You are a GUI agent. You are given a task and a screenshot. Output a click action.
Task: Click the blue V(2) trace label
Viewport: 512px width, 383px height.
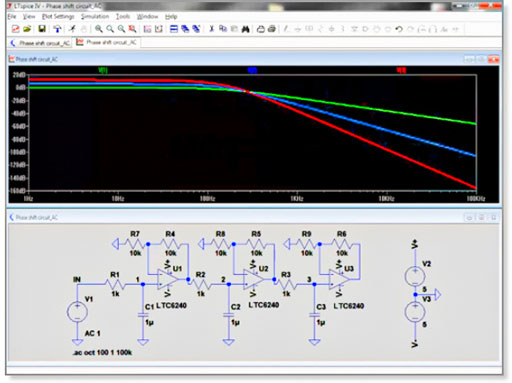click(x=252, y=70)
